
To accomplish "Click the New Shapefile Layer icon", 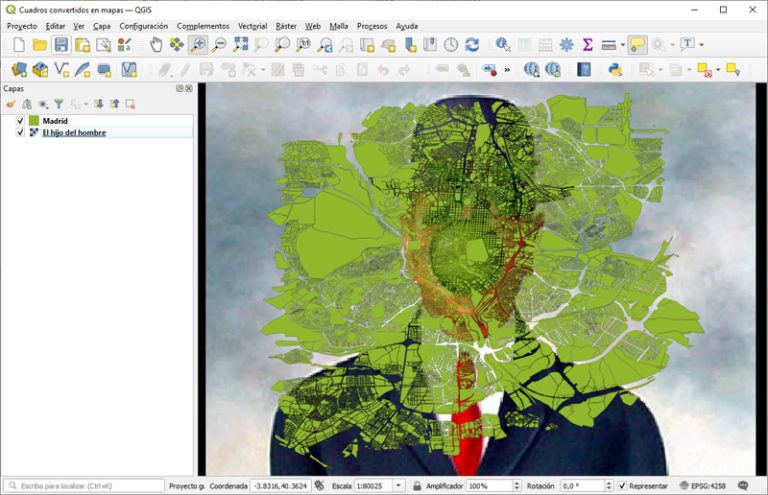I will 61,70.
